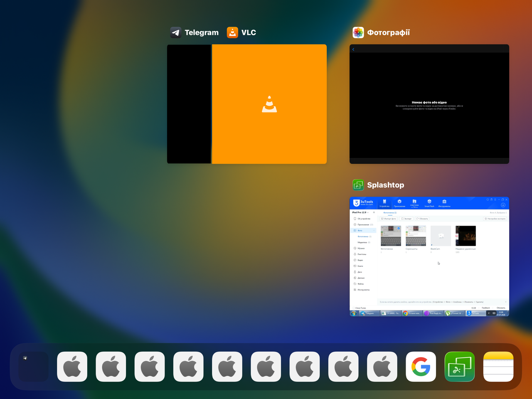Switch to the orange VLC split pane
The width and height of the screenshot is (532, 399).
click(269, 104)
